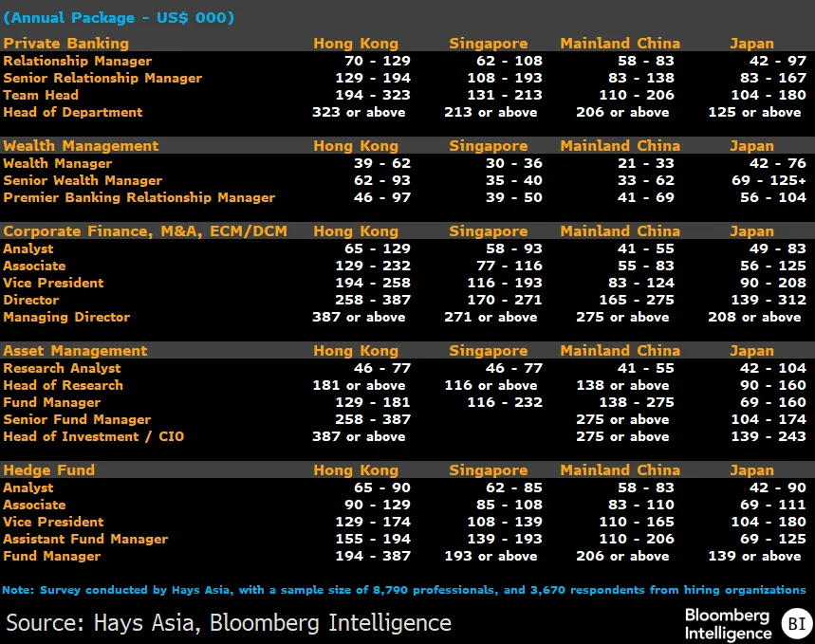Select the value 193 or above
The height and width of the screenshot is (644, 815).
pos(491,556)
